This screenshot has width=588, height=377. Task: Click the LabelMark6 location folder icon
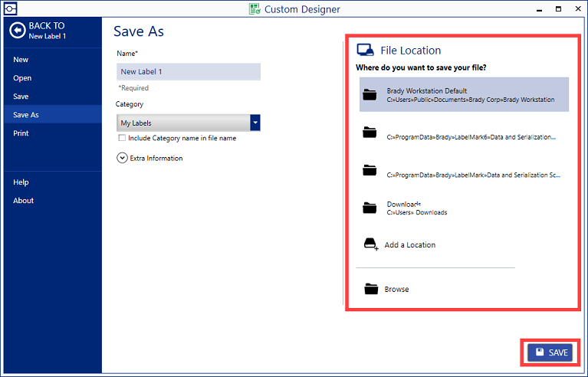pyautogui.click(x=370, y=133)
